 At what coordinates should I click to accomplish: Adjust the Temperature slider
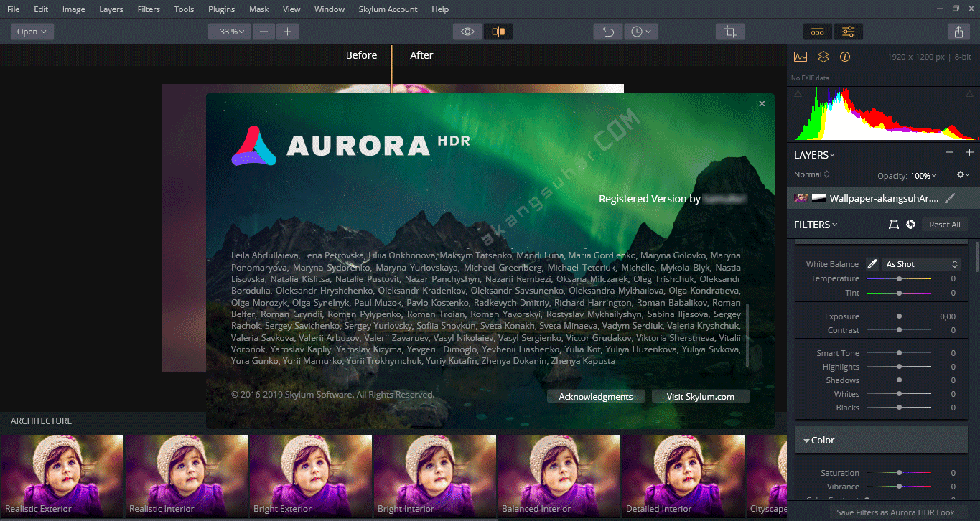(899, 278)
